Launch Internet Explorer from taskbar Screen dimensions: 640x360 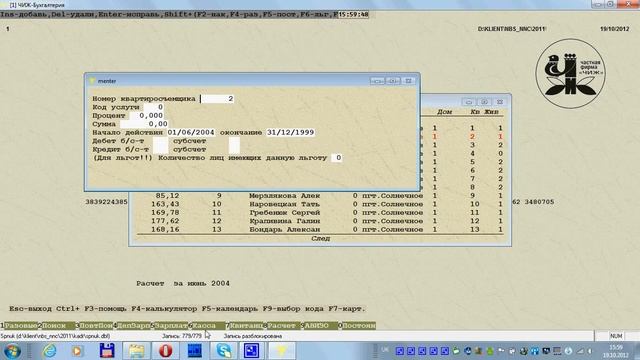click(x=49, y=351)
